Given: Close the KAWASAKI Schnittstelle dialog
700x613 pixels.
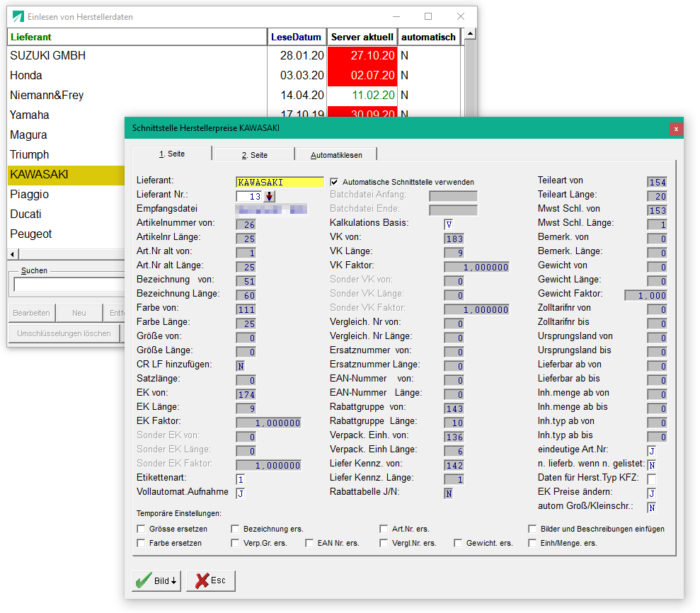Looking at the screenshot, I should tap(676, 129).
